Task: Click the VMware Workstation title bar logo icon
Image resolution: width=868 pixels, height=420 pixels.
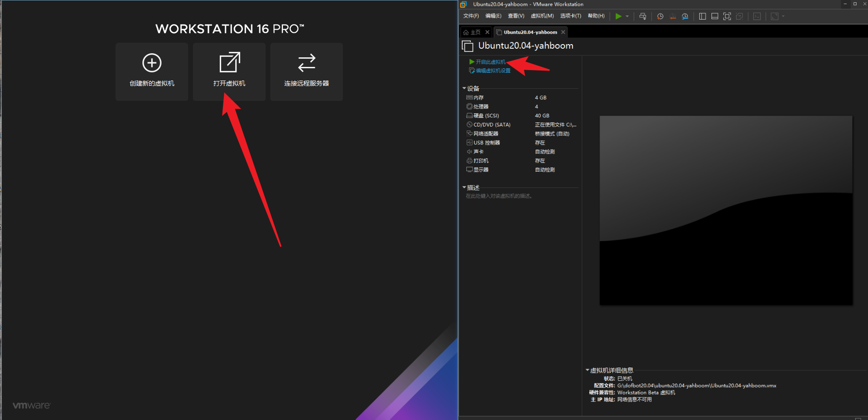Action: [x=464, y=5]
